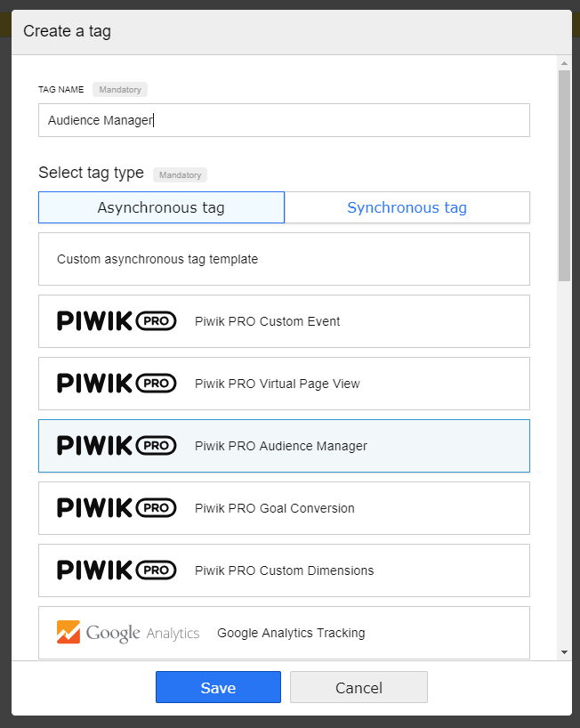Switch to the Synchronous tag tab
The width and height of the screenshot is (580, 728).
(407, 207)
